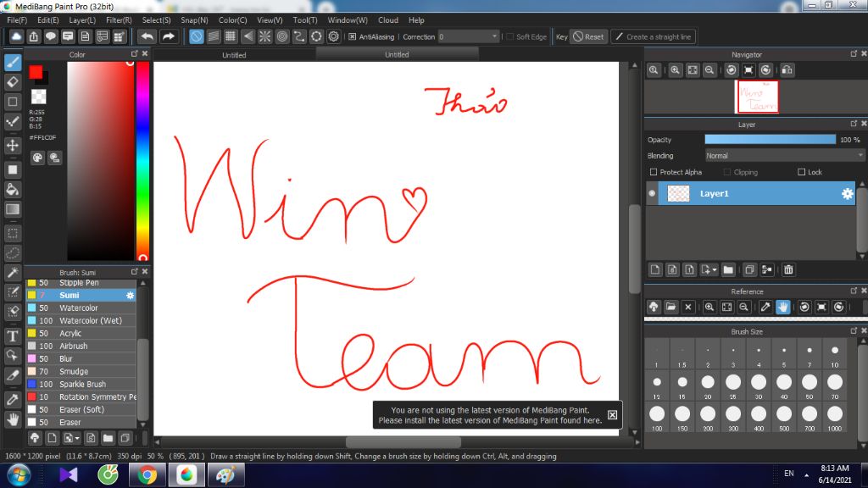The image size is (868, 488).
Task: Click the layer Opacity slider
Action: point(770,140)
